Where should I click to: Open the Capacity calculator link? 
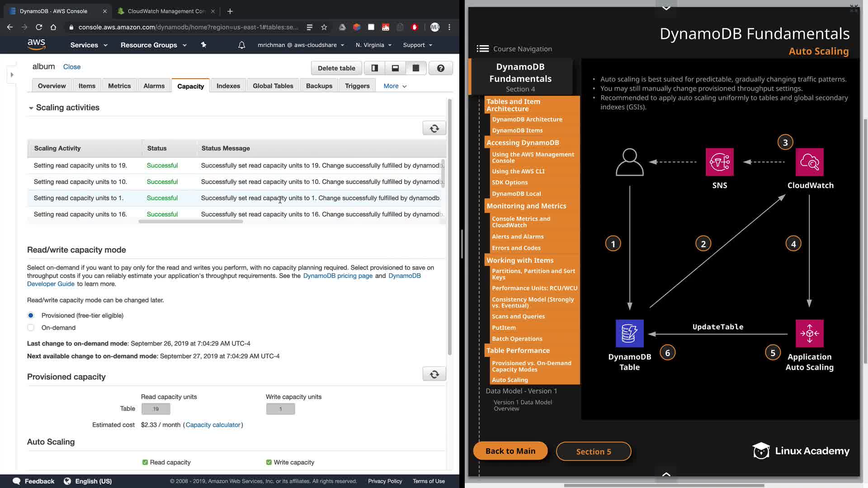(x=212, y=425)
